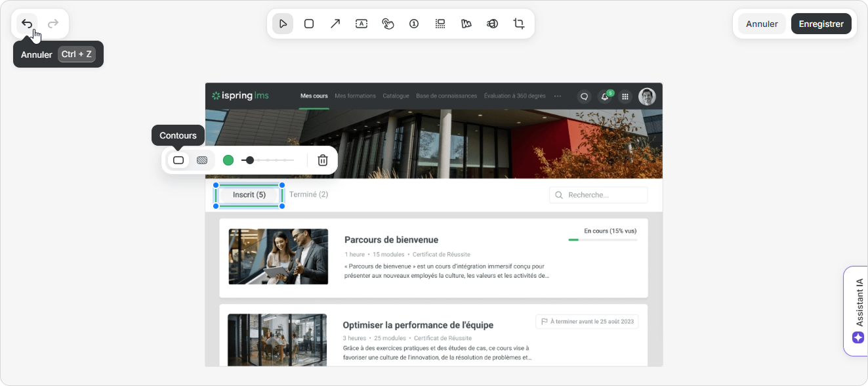
Task: Select the cursor pointer tool
Action: click(x=283, y=24)
